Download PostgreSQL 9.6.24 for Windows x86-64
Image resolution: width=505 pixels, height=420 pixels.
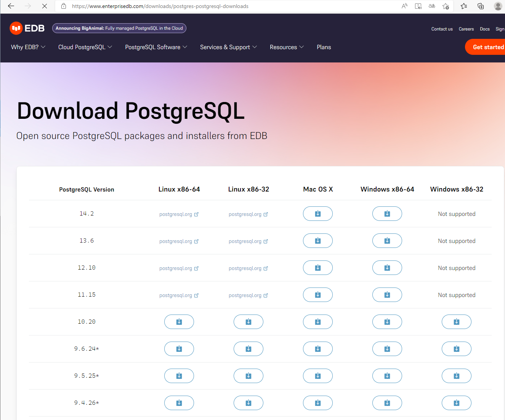(387, 349)
